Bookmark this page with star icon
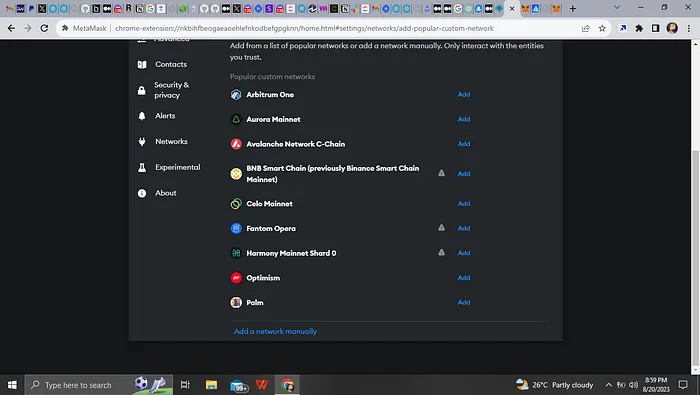 tap(602, 28)
